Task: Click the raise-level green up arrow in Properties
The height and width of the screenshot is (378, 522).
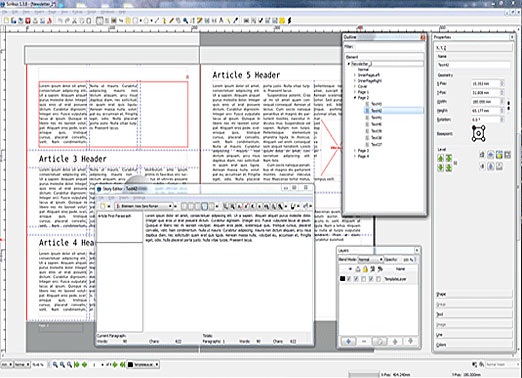Action: [x=441, y=158]
